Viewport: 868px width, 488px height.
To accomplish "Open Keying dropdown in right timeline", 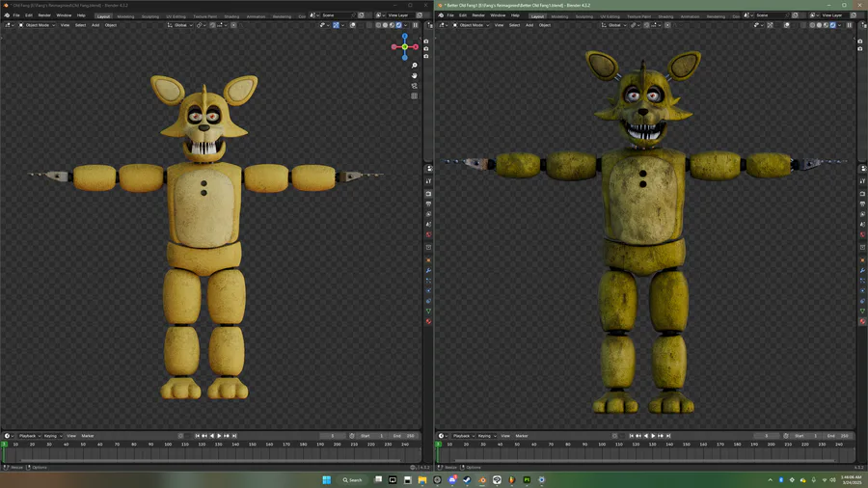I will tap(487, 436).
